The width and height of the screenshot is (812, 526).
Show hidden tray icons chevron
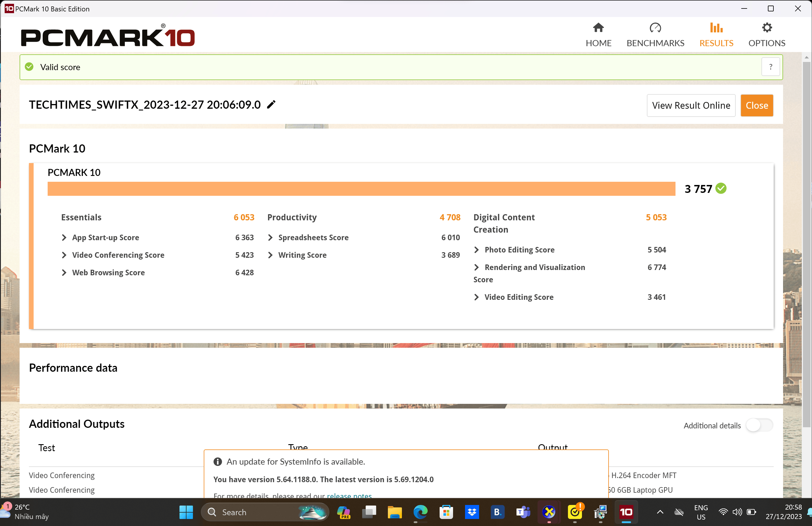(660, 512)
